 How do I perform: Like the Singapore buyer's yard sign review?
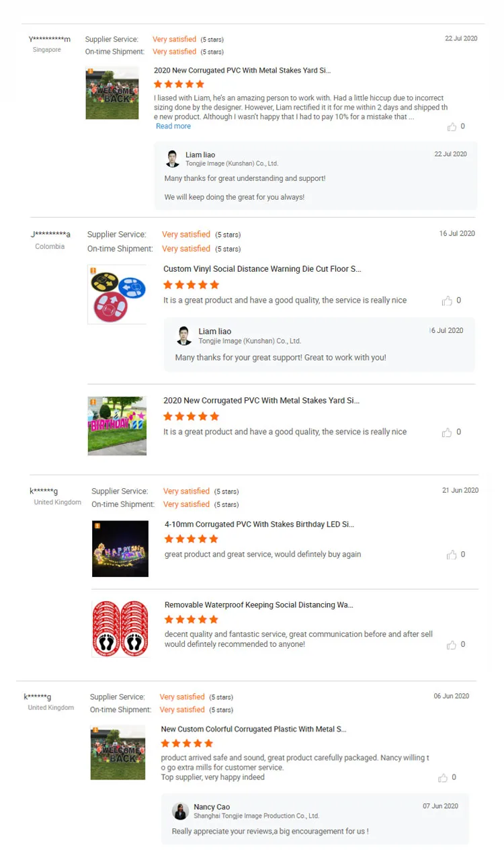point(452,127)
